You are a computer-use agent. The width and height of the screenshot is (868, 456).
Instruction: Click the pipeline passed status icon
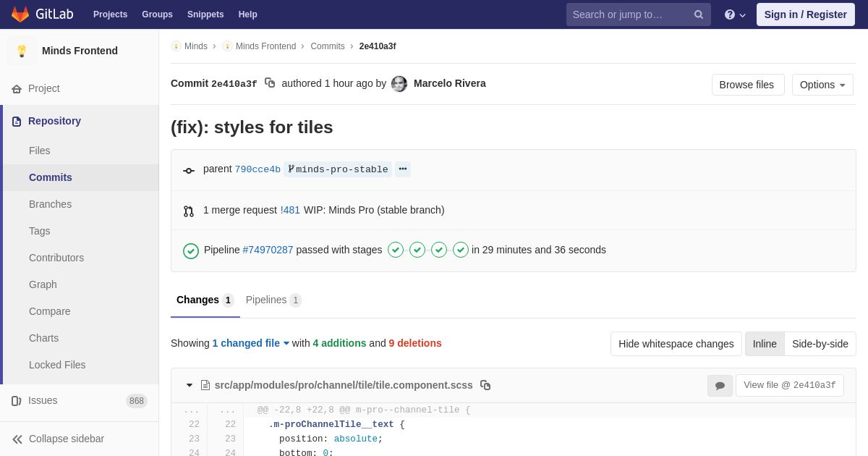click(x=191, y=250)
